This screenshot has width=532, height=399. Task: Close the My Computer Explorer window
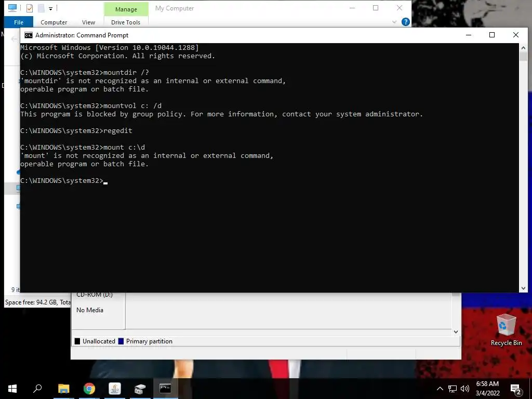(x=400, y=8)
